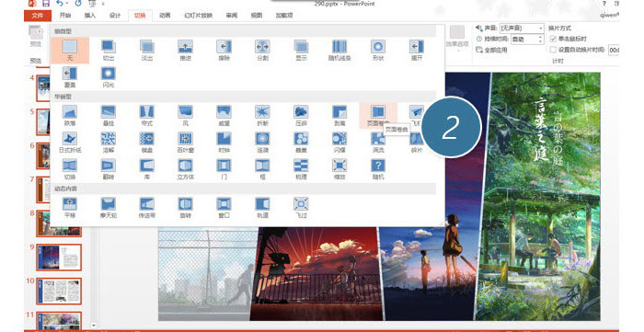Enable the 设置自动换片时间 checkbox
Viewport: 644px width, 332px height.
pos(553,50)
